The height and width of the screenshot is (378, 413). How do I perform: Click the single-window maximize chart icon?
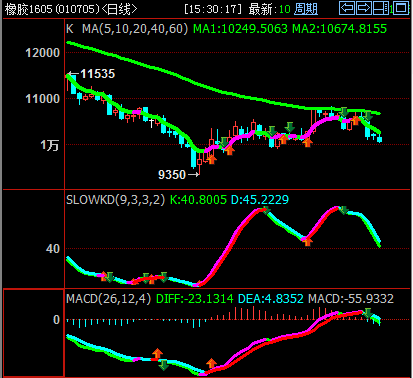[401, 8]
